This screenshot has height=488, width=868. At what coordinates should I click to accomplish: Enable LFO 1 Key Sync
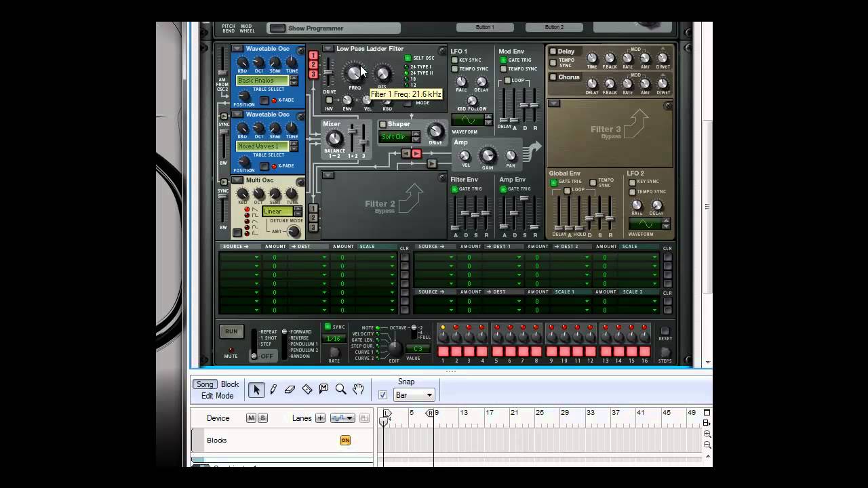(455, 60)
